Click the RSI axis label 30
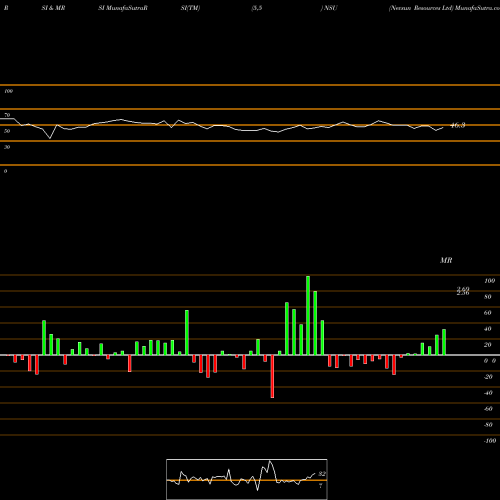The height and width of the screenshot is (500, 500). click(x=7, y=147)
